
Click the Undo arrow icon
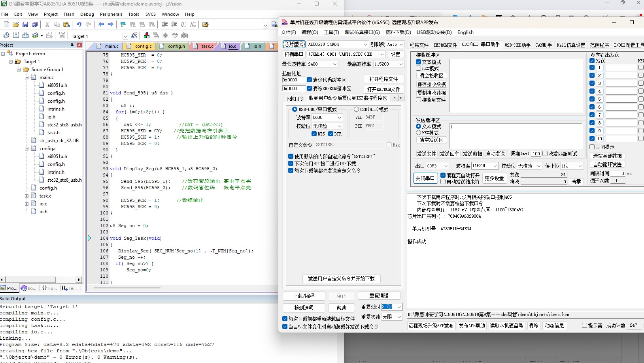point(79,24)
